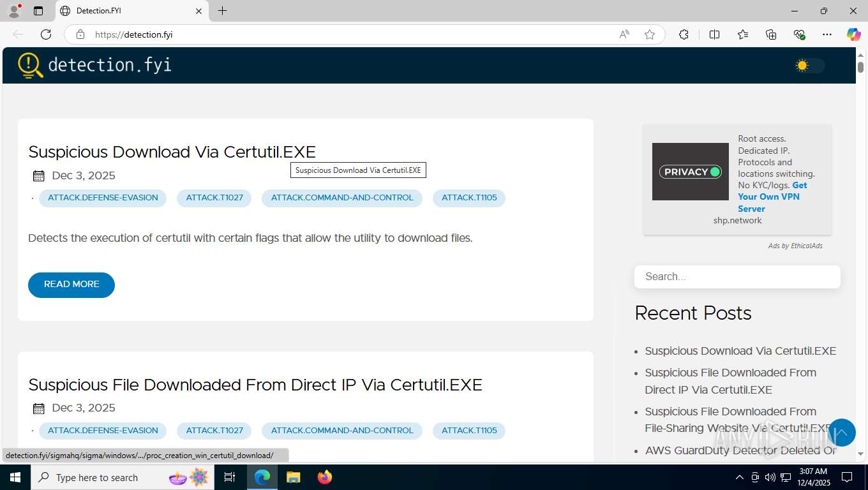Click second post's ATTACK.DEFENSE-EVASION tag

pyautogui.click(x=103, y=431)
